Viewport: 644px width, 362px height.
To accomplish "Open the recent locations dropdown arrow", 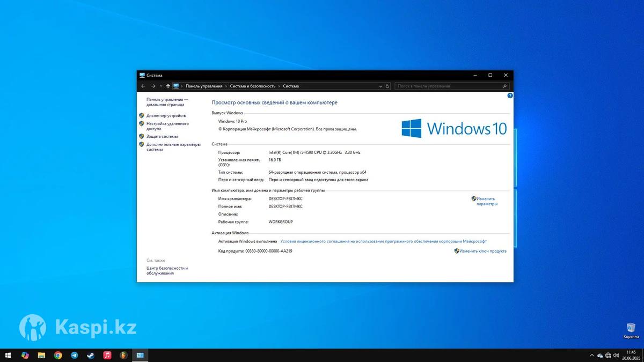I will click(x=161, y=86).
